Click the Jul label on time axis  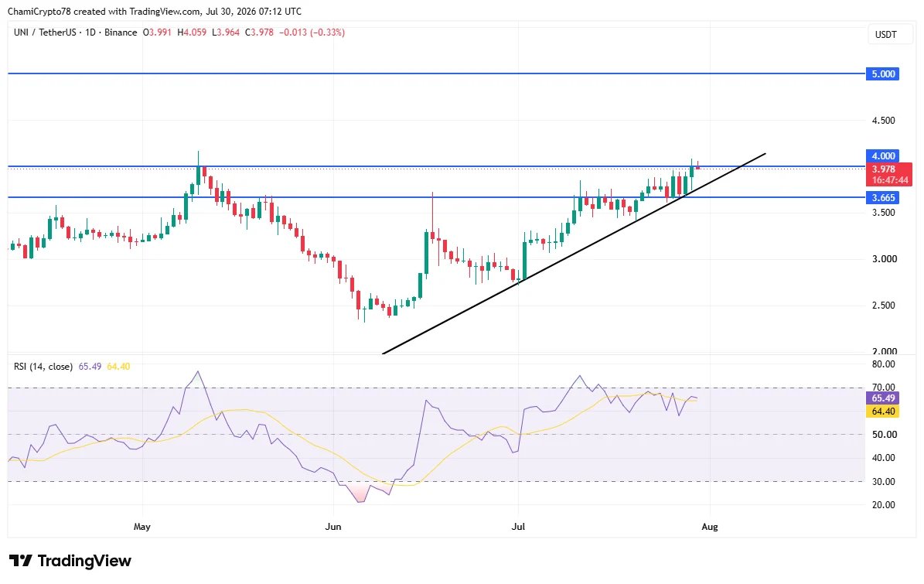(x=518, y=527)
